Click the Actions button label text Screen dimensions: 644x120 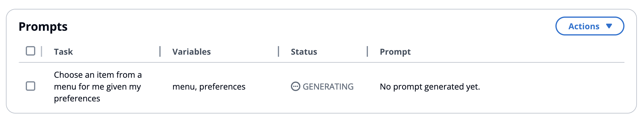tap(584, 26)
